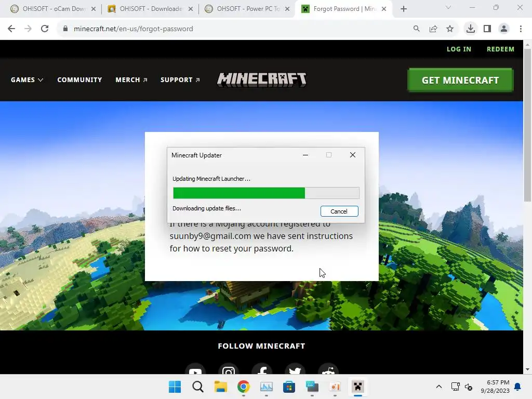Click the suunby9@gmail.com email text

point(210,236)
